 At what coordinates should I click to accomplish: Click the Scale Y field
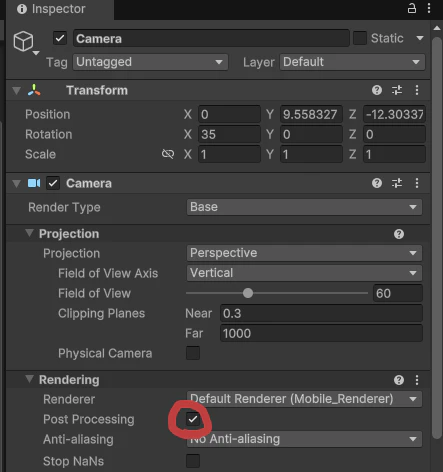pyautogui.click(x=311, y=154)
